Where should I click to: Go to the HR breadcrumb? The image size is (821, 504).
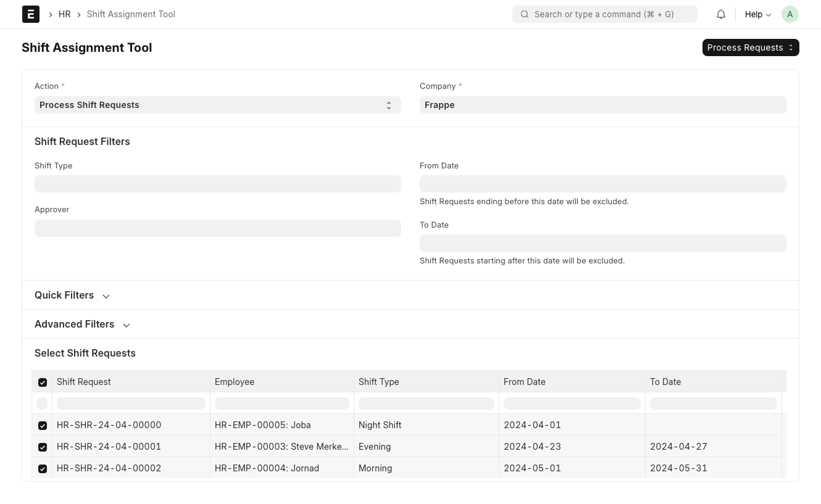coord(65,14)
